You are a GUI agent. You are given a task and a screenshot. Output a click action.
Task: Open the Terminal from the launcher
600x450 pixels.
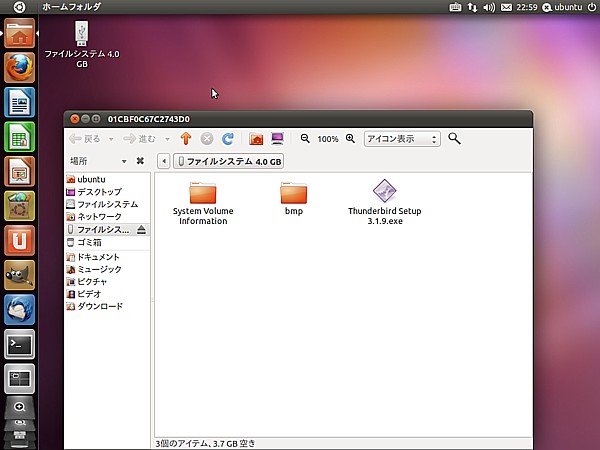click(19, 344)
